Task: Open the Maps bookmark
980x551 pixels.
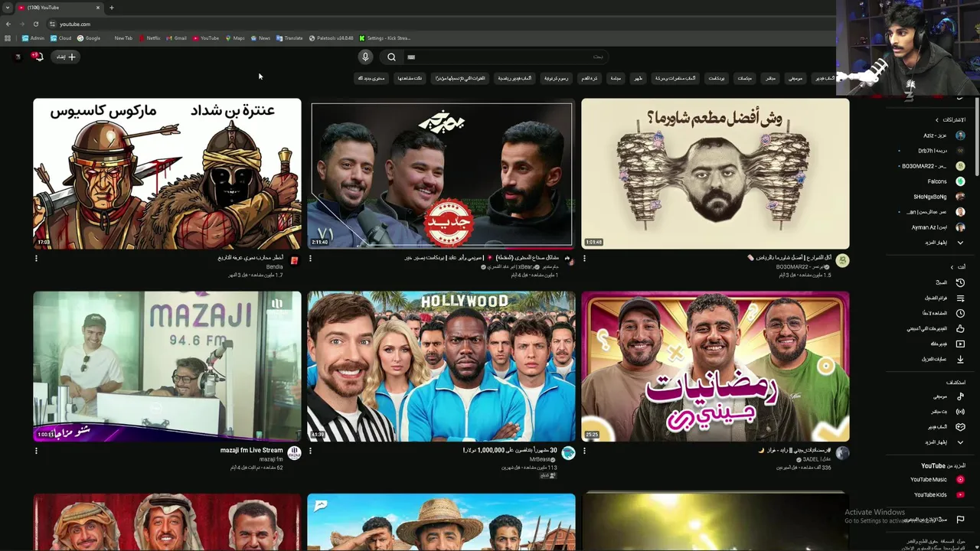Action: pos(235,37)
